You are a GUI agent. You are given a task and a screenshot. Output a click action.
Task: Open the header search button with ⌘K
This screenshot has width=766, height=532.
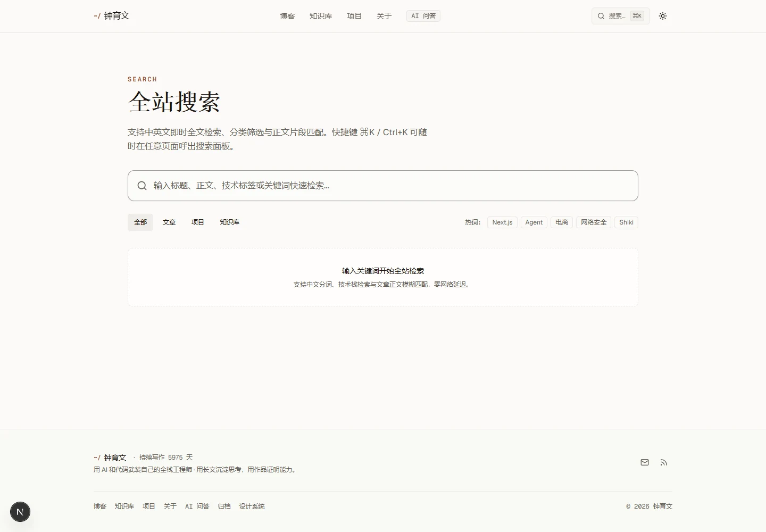coord(621,16)
